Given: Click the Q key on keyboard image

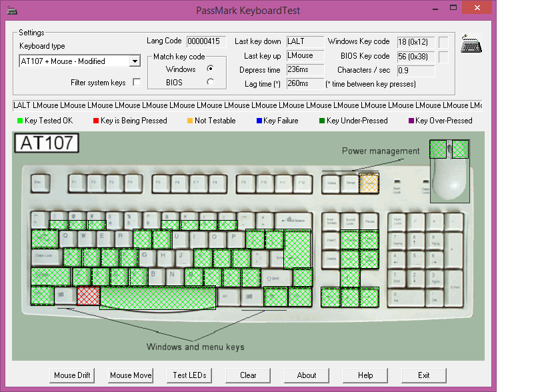Looking at the screenshot, I should (x=69, y=239).
